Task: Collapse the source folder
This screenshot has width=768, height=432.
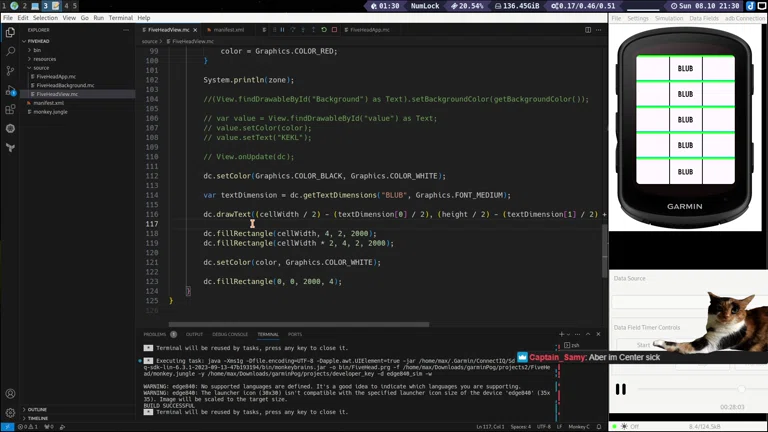Action: pos(40,68)
